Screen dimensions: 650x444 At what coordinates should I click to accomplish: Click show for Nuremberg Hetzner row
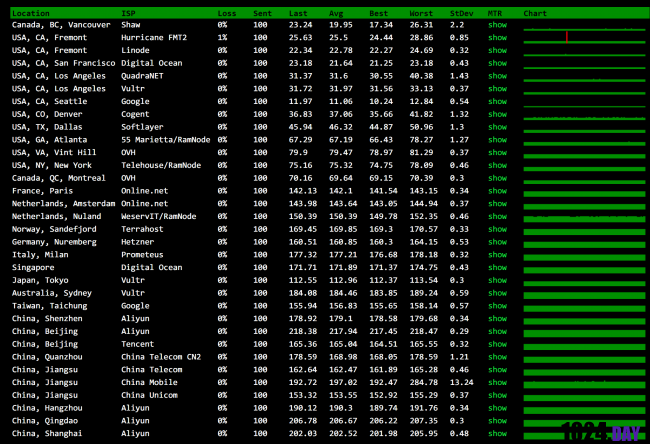(x=497, y=242)
